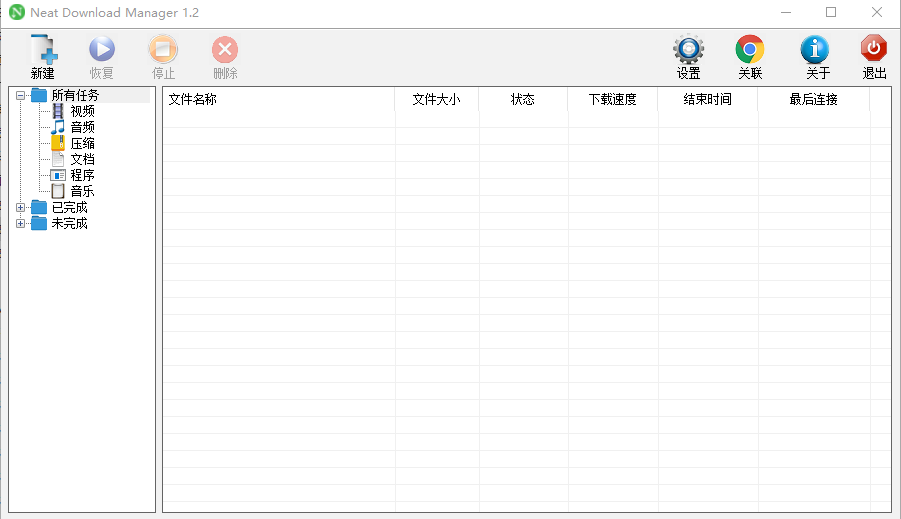Click the 未完成 folder icon
This screenshot has height=519, width=901.
point(39,223)
